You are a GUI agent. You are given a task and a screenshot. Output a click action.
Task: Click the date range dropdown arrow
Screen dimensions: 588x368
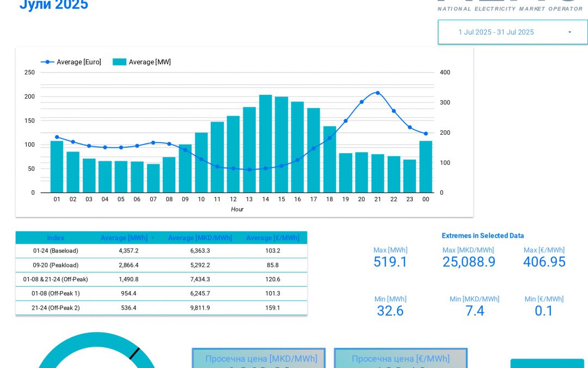(x=569, y=32)
